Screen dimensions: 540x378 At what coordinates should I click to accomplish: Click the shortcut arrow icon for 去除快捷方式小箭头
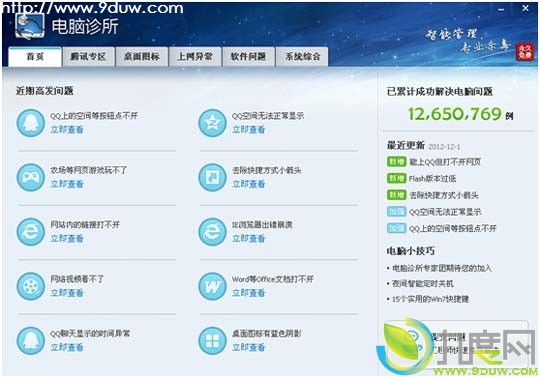pyautogui.click(x=212, y=177)
